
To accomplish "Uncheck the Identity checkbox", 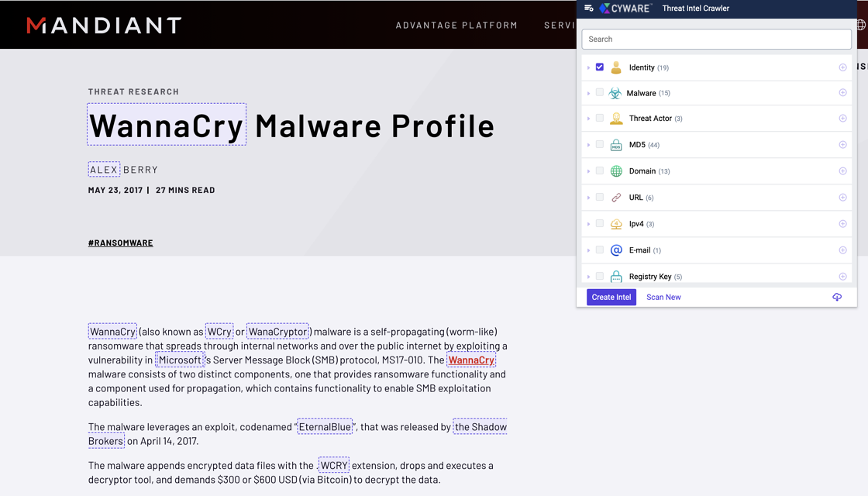I will tap(600, 67).
